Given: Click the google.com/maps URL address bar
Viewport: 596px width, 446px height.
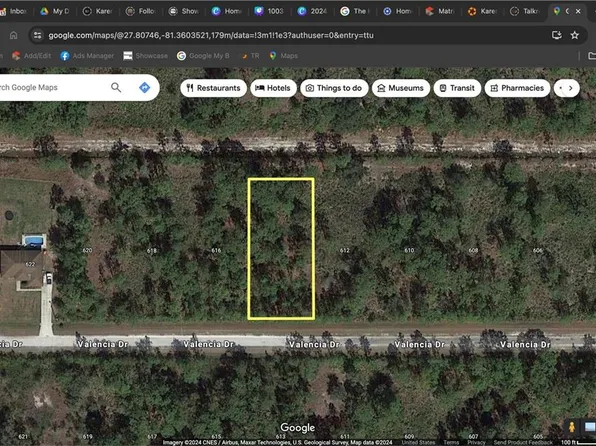Looking at the screenshot, I should [211, 35].
